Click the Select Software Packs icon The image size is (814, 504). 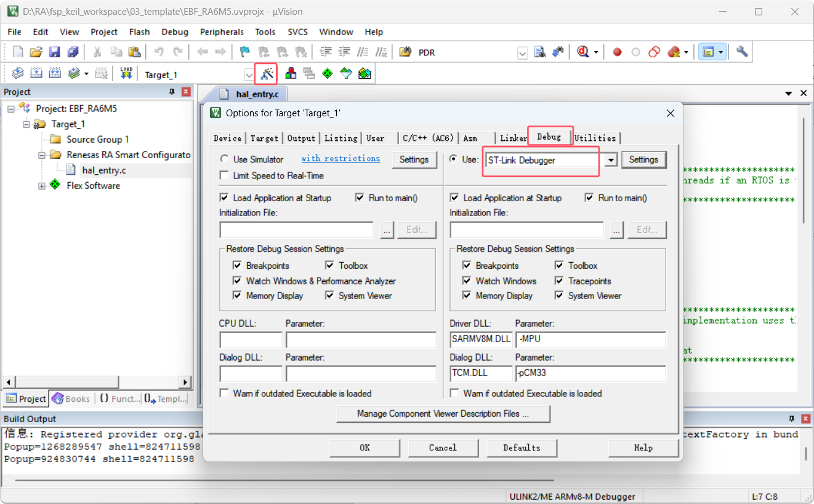point(346,74)
